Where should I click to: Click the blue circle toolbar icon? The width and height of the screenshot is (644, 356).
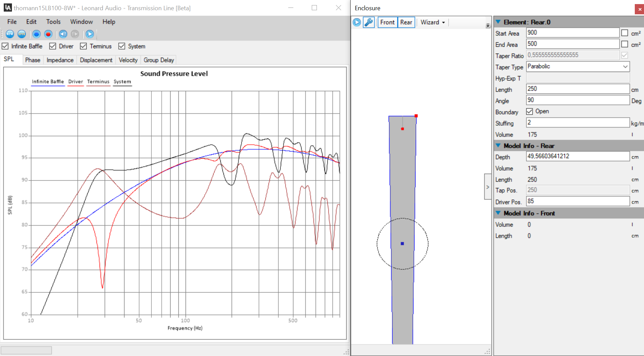click(x=36, y=34)
